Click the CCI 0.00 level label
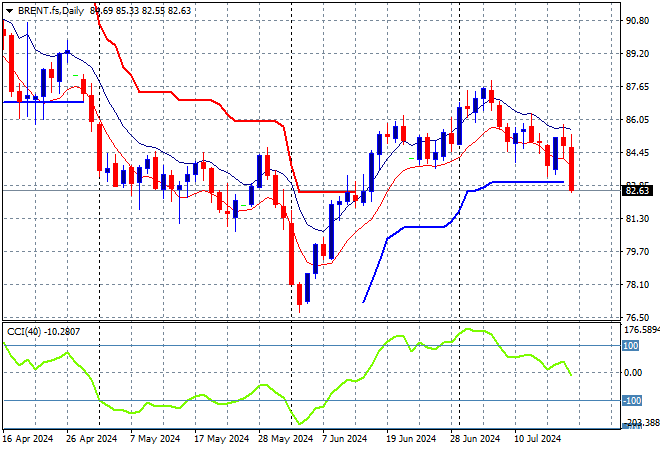This screenshot has width=660, height=450. pyautogui.click(x=635, y=373)
